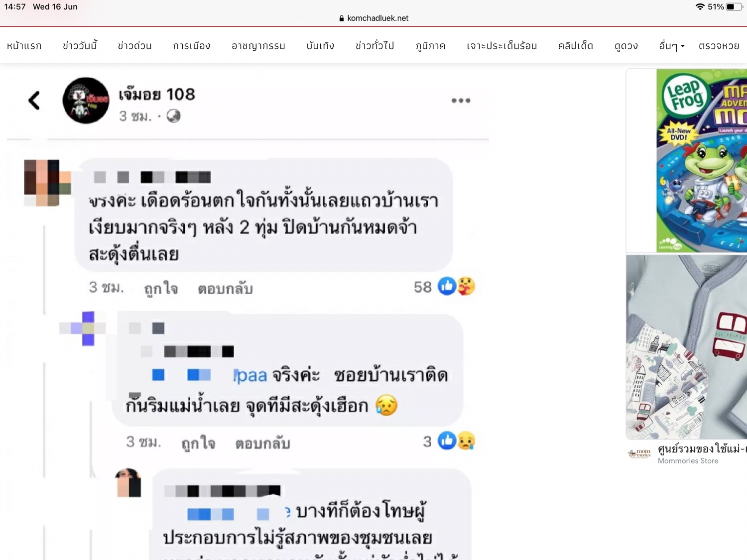Tap the back arrow beside เจ๊มอย 108
The image size is (747, 560).
point(34,101)
